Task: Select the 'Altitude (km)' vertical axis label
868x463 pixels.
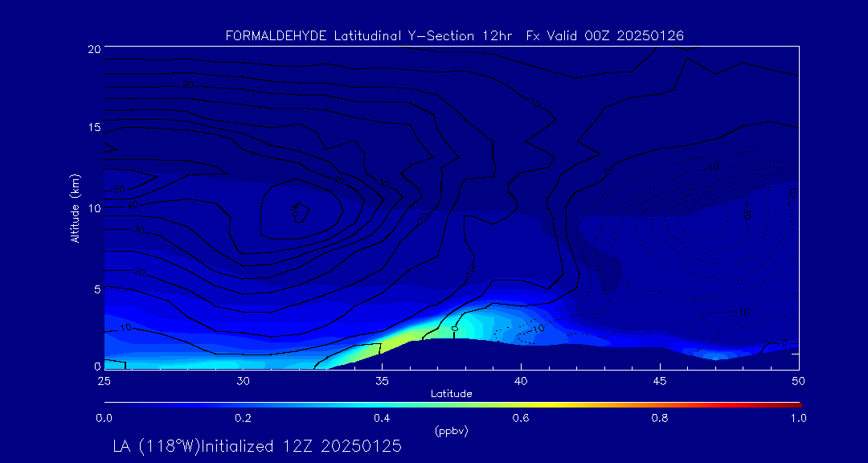Action: pyautogui.click(x=74, y=207)
